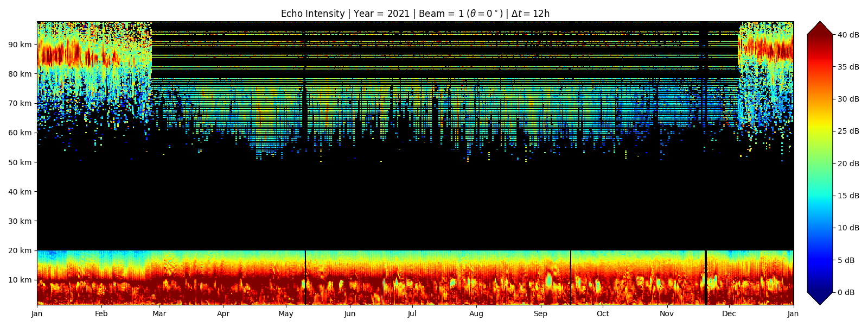Click the Dec month tick label
The height and width of the screenshot is (326, 868).
tap(729, 314)
